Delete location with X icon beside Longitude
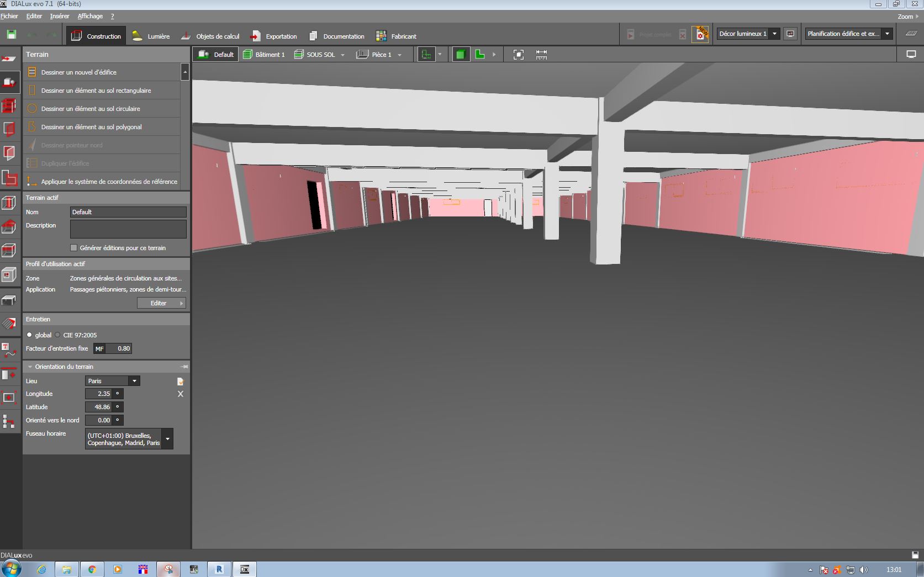The height and width of the screenshot is (577, 924). (180, 394)
